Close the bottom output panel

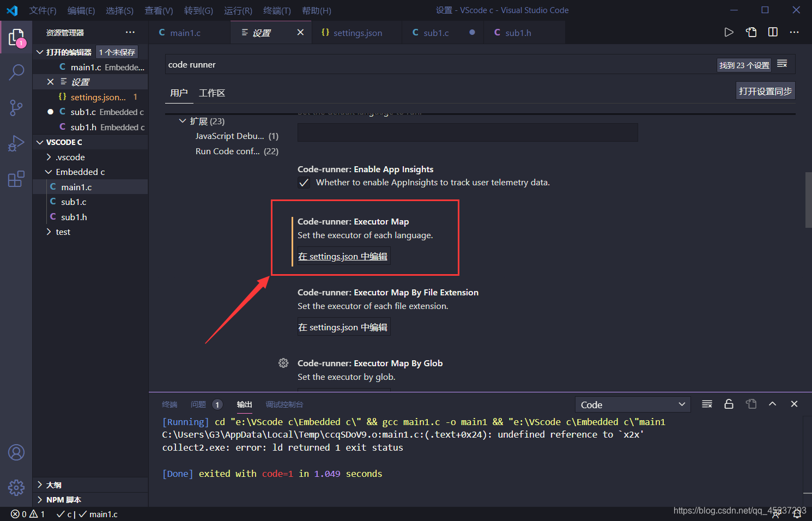click(794, 404)
